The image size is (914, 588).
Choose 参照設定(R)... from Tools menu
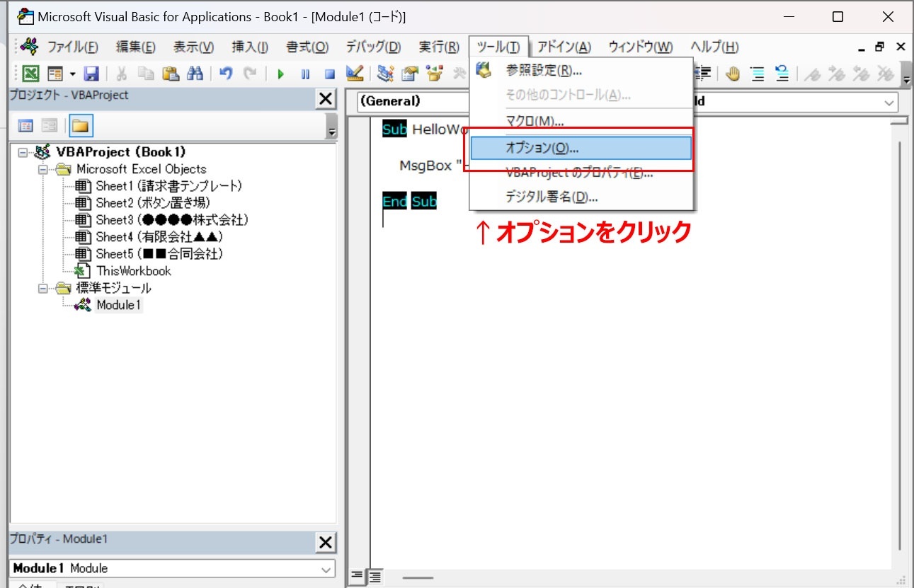581,70
